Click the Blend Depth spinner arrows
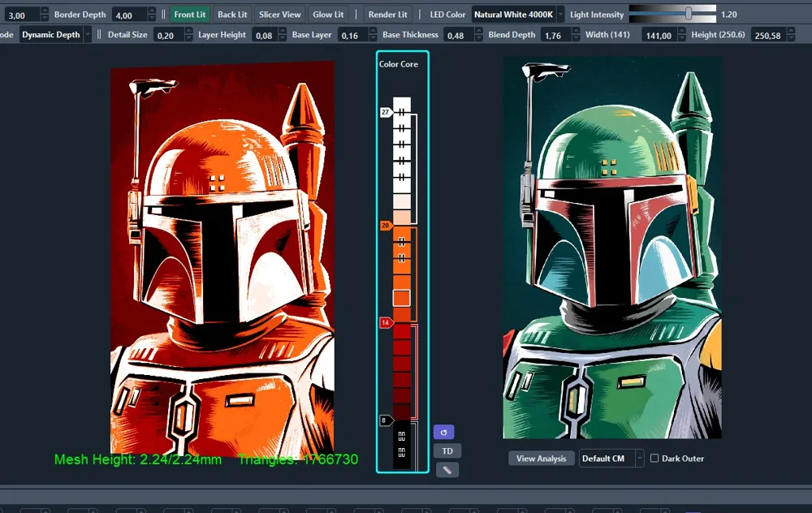Viewport: 812px width, 513px height. tap(576, 35)
